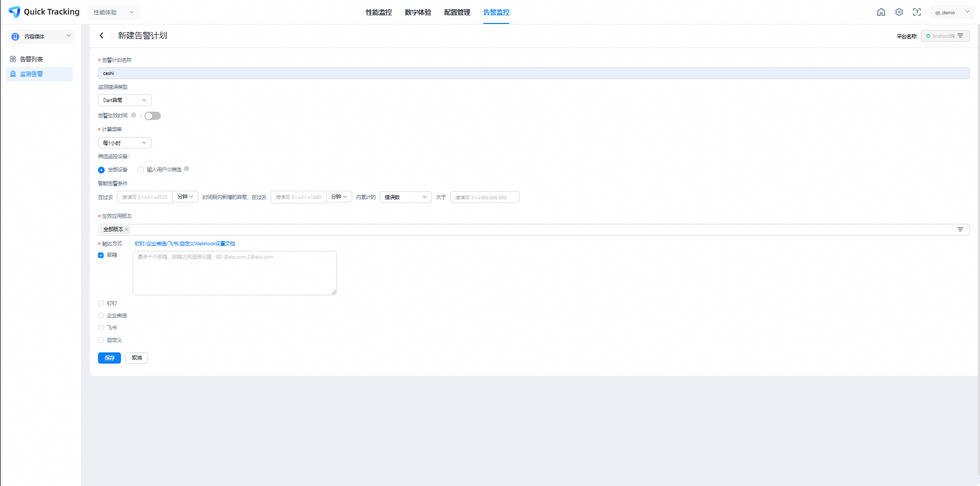Open 告警列表 in sidebar

(x=39, y=59)
